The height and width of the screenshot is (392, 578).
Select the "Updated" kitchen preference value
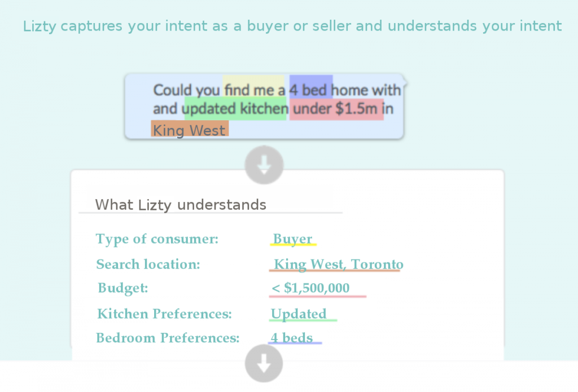299,314
